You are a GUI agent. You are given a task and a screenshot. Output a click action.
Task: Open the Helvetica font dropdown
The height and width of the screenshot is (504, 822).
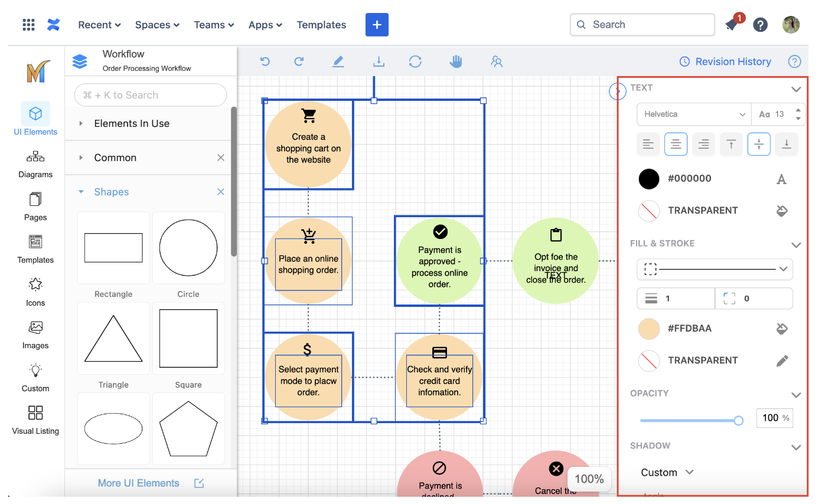point(694,114)
